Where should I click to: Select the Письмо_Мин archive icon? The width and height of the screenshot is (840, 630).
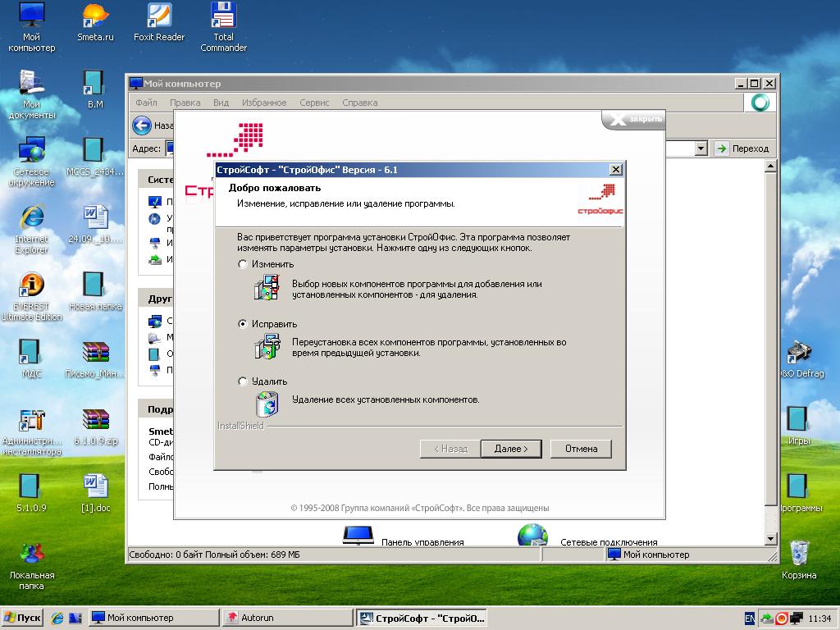point(95,359)
